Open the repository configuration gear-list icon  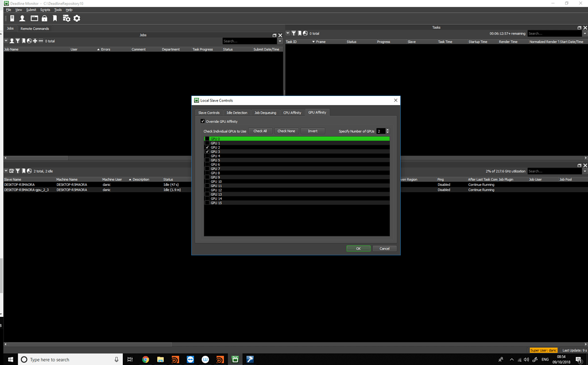pos(65,18)
